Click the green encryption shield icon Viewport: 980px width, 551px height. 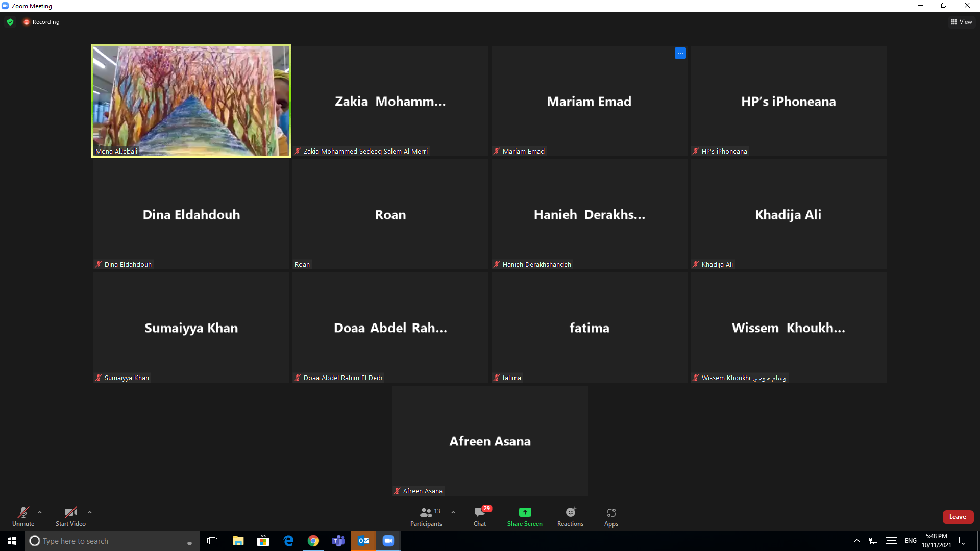tap(10, 22)
